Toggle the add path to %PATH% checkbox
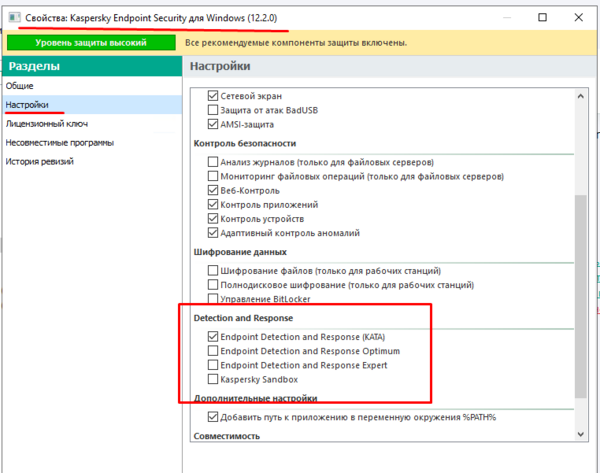 point(213,417)
